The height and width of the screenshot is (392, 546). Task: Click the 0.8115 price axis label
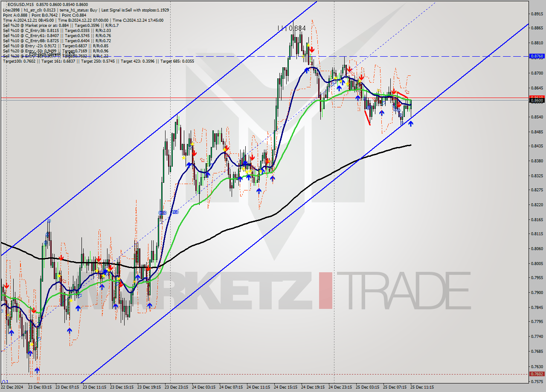click(536, 233)
